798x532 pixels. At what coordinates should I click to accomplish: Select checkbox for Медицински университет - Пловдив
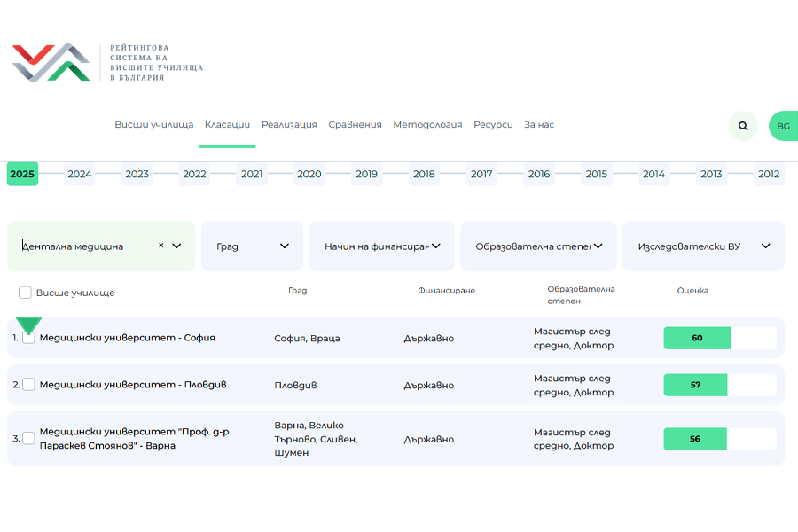[29, 385]
